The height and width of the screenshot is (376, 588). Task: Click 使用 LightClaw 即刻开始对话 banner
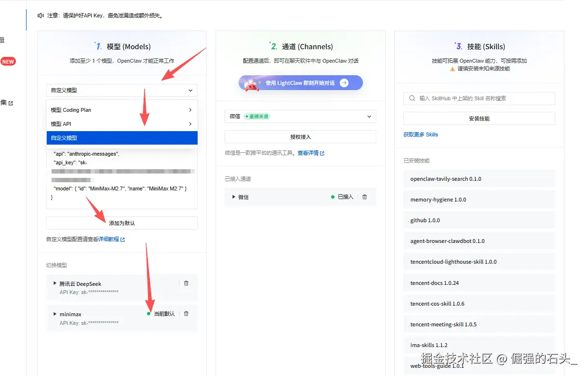coord(300,83)
